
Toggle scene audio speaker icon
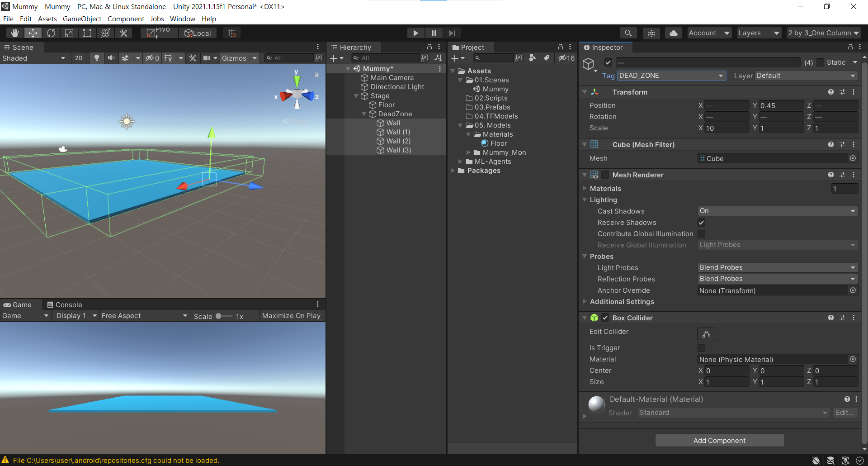(x=111, y=58)
